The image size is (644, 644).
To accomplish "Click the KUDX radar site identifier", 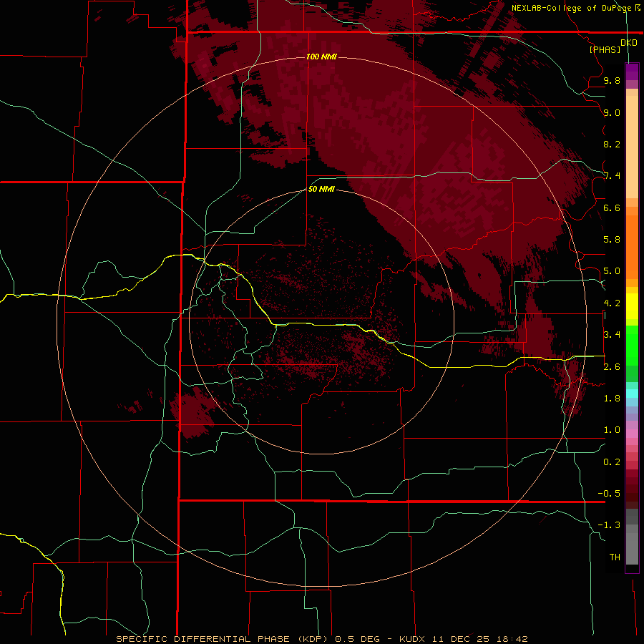I will [413, 639].
